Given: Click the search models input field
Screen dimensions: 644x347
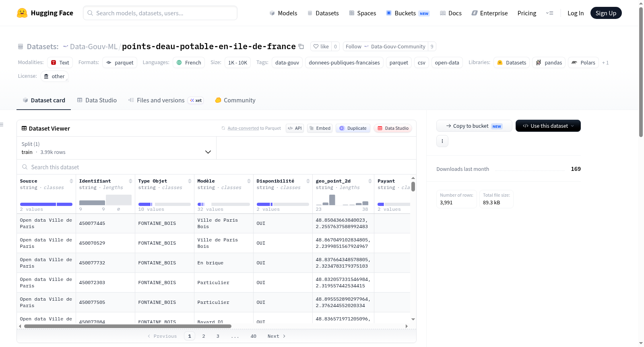Looking at the screenshot, I should (160, 13).
